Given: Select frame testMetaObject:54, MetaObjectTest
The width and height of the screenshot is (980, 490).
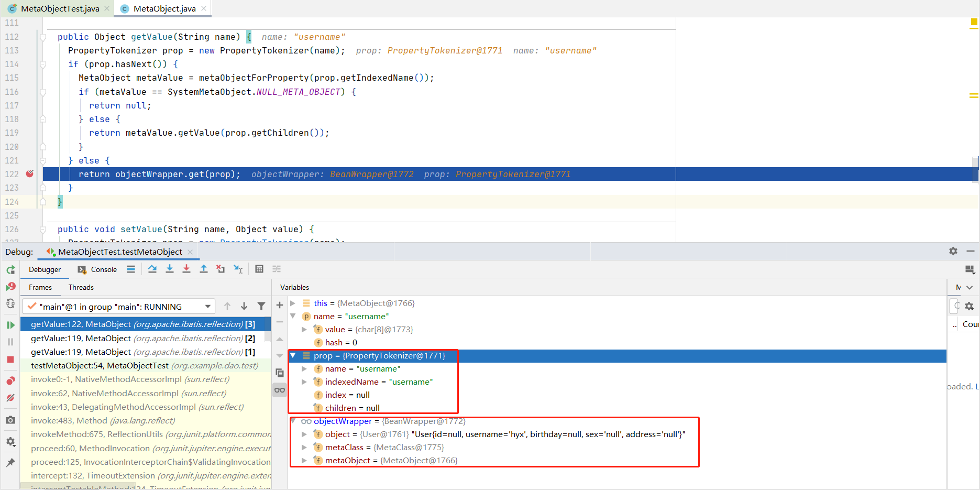Looking at the screenshot, I should click(x=145, y=366).
